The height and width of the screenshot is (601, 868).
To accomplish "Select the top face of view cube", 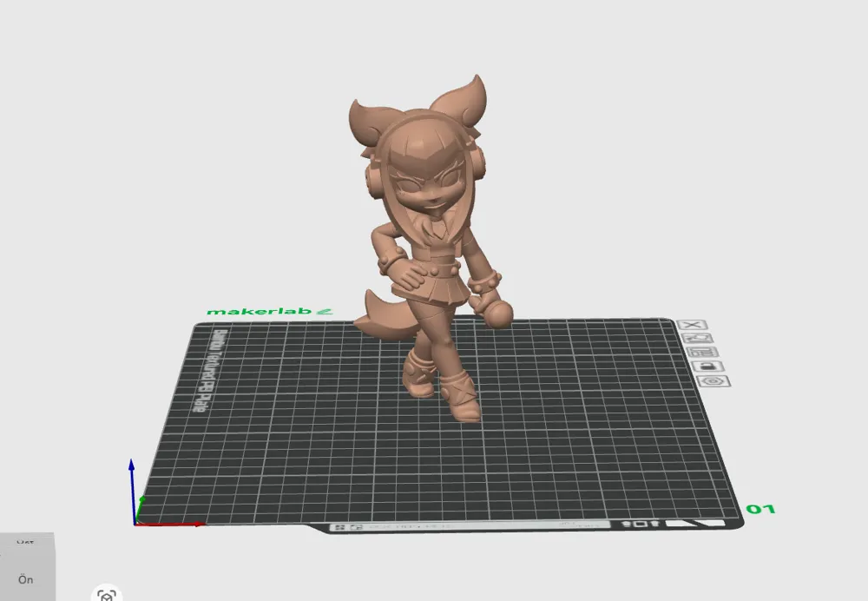I will pyautogui.click(x=26, y=542).
